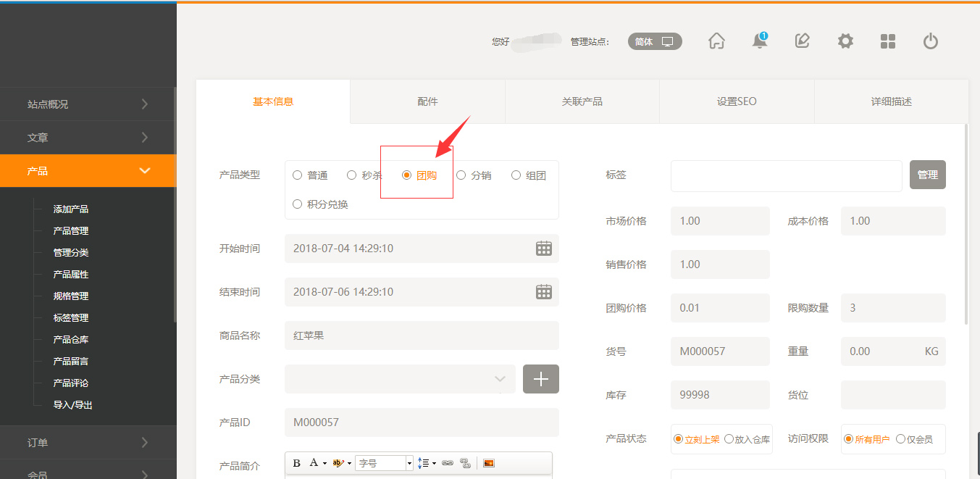Screen dimensions: 980x479
Task: Switch to the 设置SEO tab
Action: [x=737, y=101]
